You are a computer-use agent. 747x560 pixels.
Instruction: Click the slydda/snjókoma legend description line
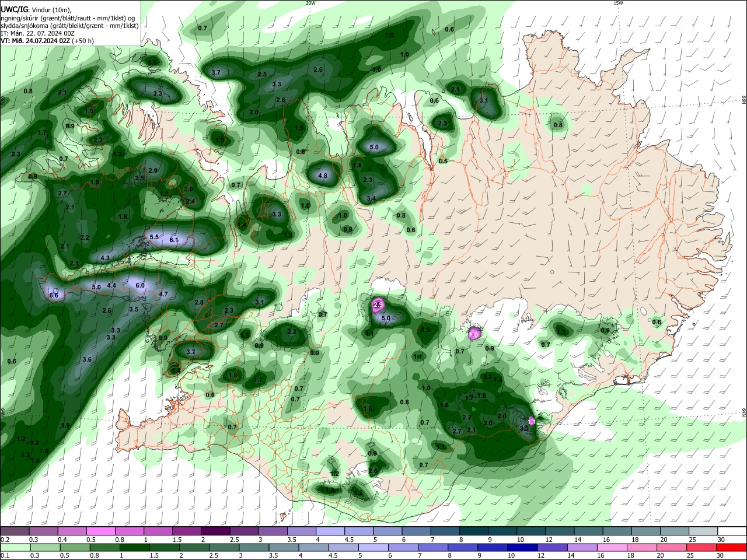[69, 26]
